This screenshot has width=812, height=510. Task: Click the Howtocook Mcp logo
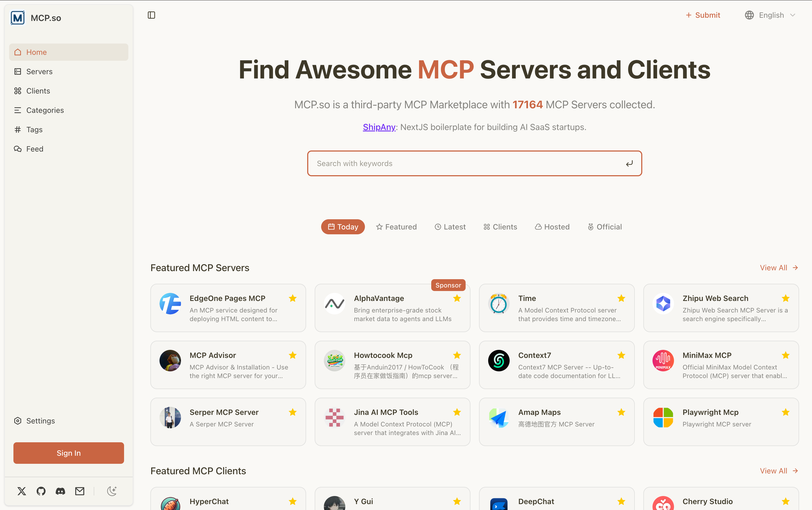[334, 361]
